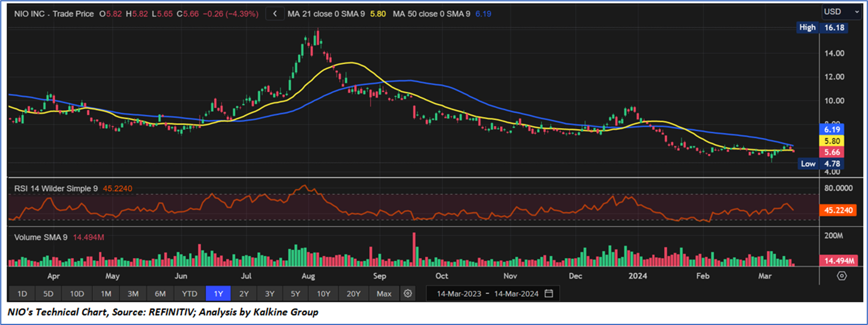The height and width of the screenshot is (325, 868).
Task: Click the Aug label on the time axis
Action: pyautogui.click(x=308, y=276)
